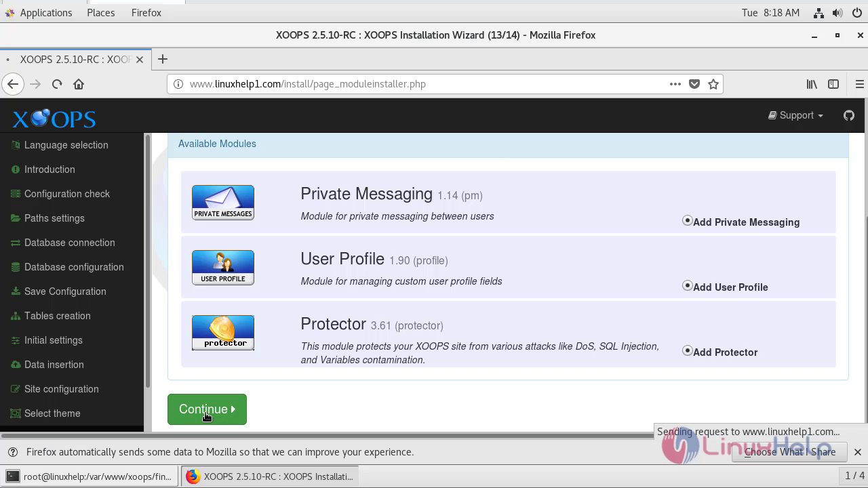
Task: Open Firefox library icon
Action: click(812, 84)
